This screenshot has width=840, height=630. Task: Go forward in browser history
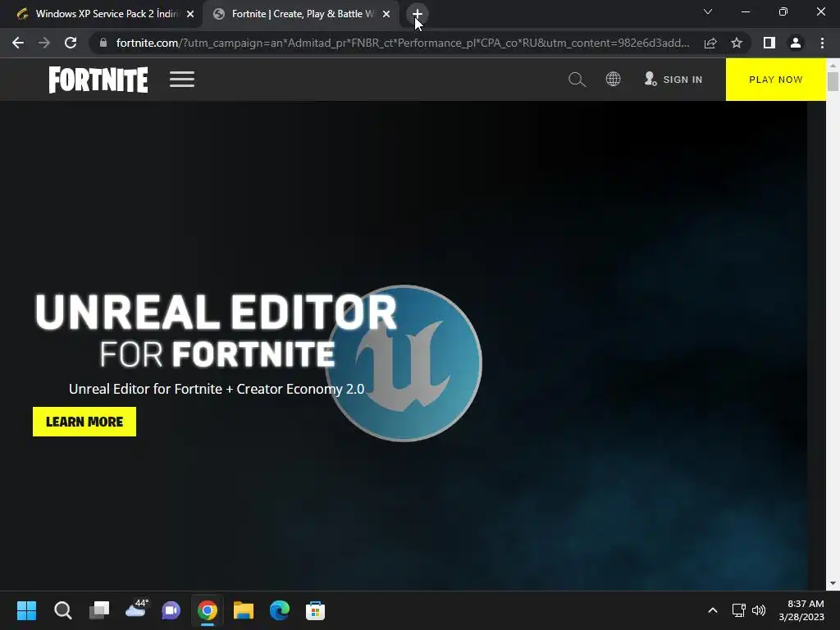(x=44, y=43)
